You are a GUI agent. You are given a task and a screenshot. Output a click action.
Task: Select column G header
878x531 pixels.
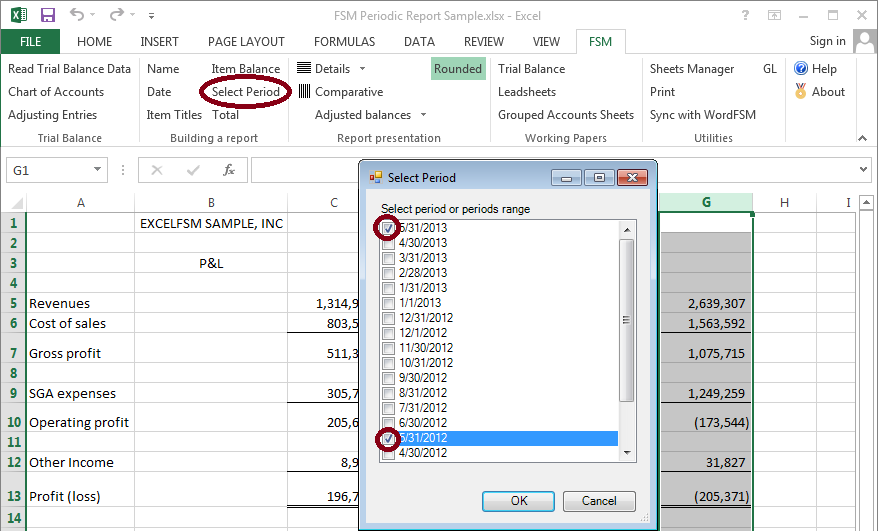pos(706,202)
